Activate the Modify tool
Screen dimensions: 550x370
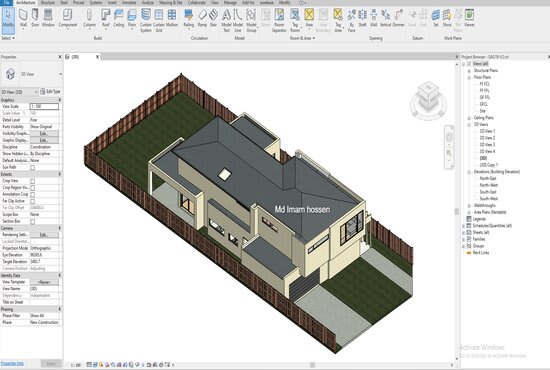coord(8,20)
